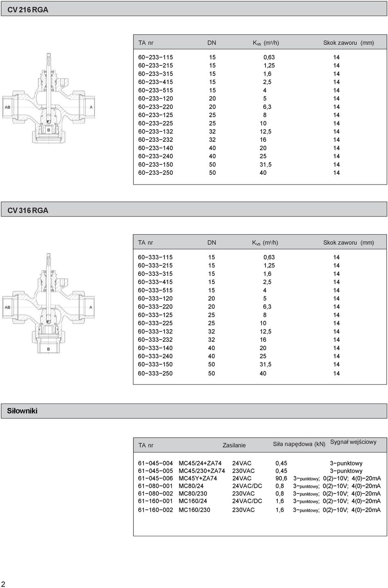This screenshot has width=388, height=588.
Task: Click the Siłowniki section heading
Action: click(x=22, y=411)
